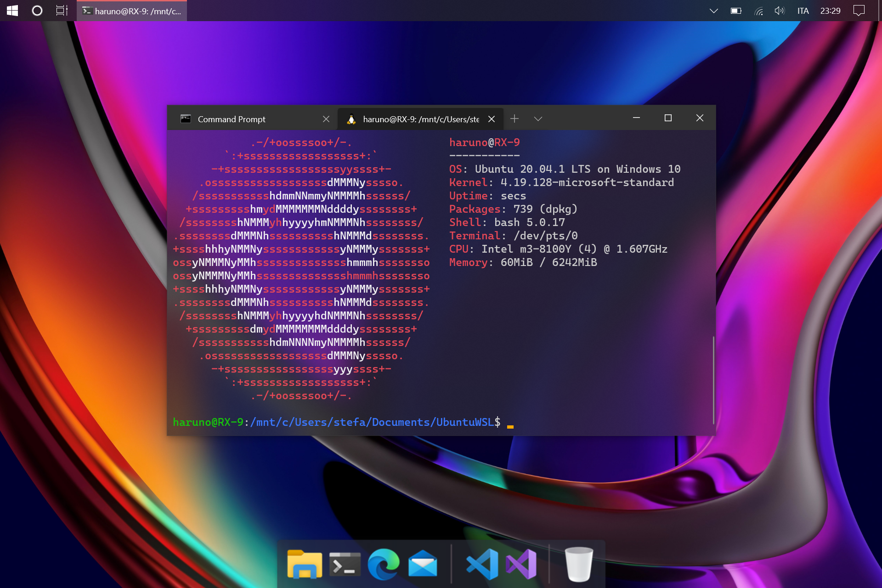Launch Microsoft Edge from the dock

tap(384, 564)
